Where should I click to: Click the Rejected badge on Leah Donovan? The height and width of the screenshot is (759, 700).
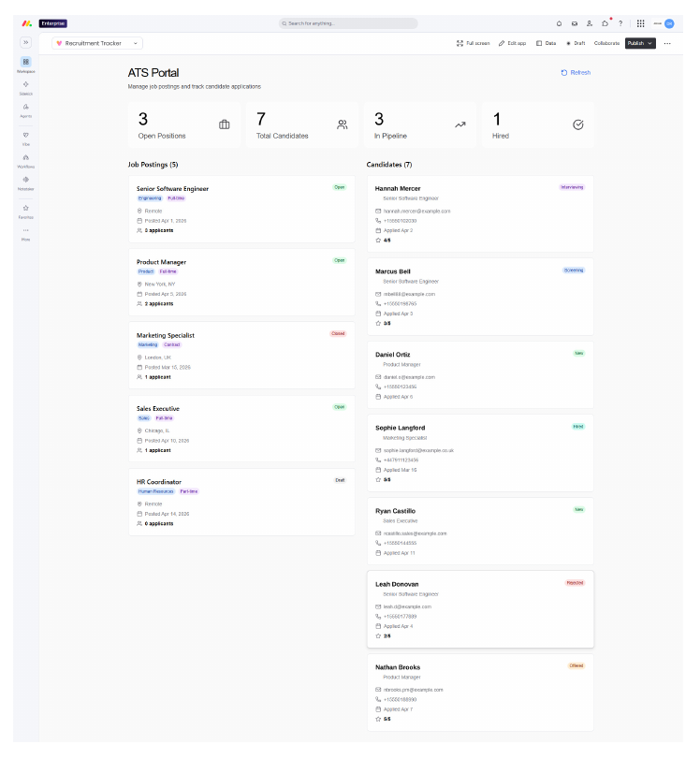coord(575,583)
